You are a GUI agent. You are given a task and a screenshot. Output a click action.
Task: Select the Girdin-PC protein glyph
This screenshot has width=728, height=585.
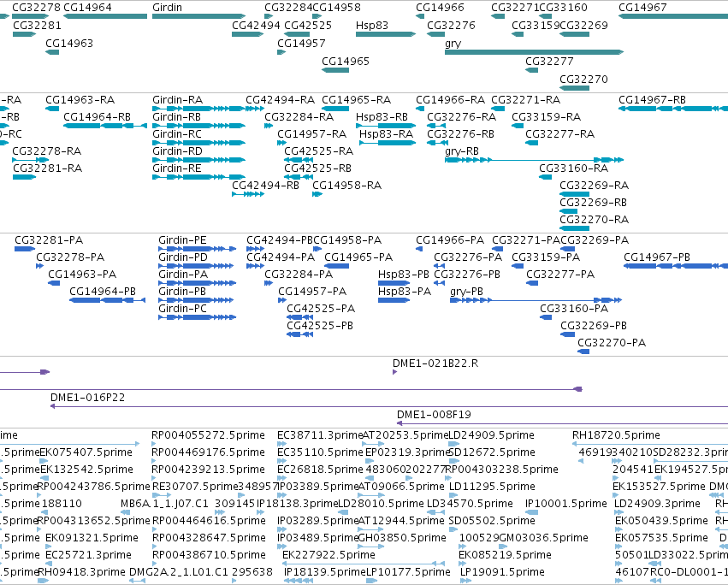[198, 317]
